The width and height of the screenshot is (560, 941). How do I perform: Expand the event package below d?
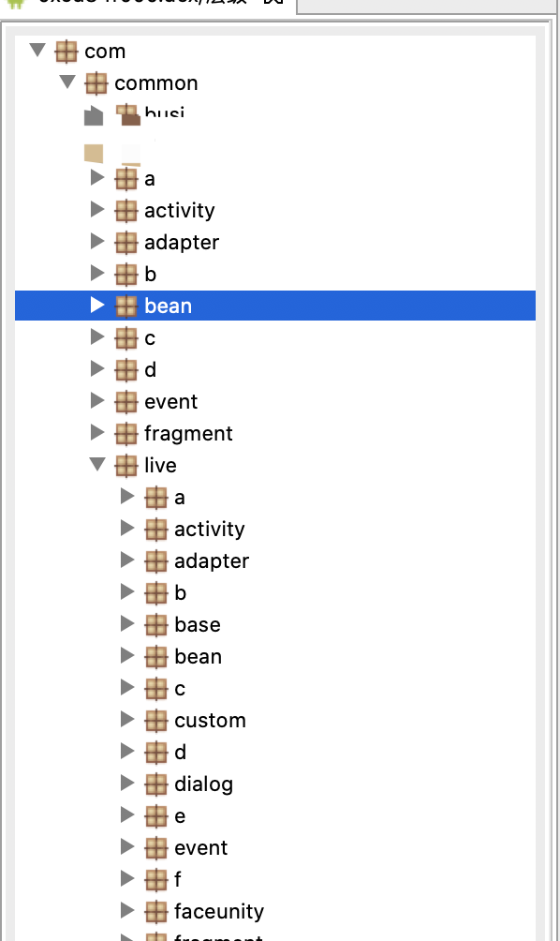pyautogui.click(x=97, y=400)
